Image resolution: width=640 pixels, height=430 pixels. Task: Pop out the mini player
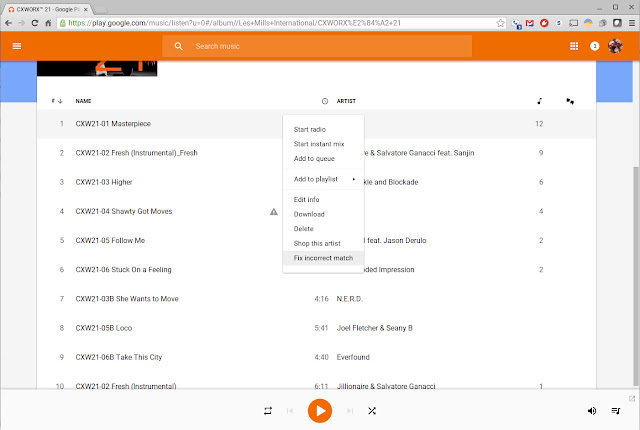point(632,399)
